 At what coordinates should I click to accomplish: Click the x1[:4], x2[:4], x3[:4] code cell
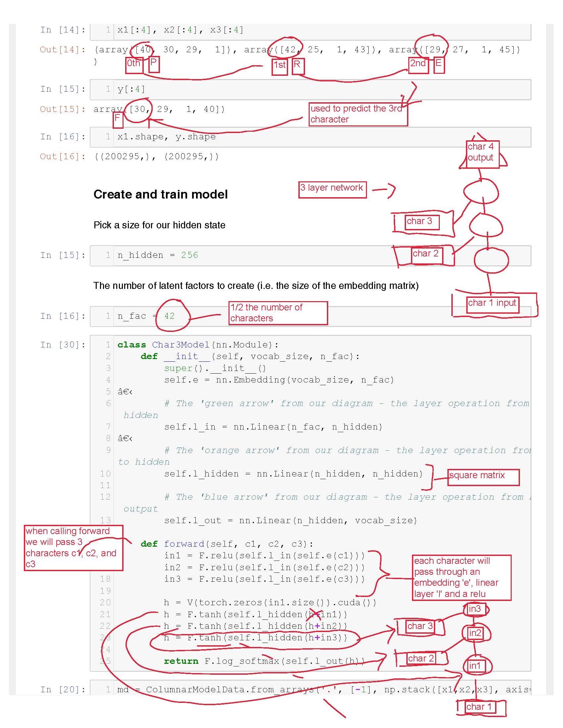(180, 30)
